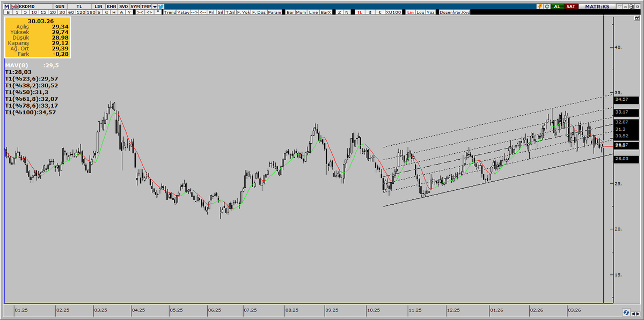Screen dimensions: 644x320
Task: Switch to the 15 minute period
Action: (43, 12)
